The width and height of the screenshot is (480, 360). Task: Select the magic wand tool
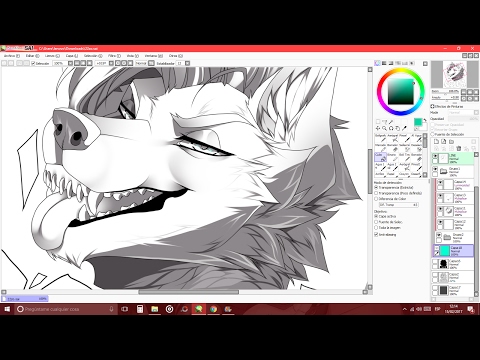coord(391,122)
